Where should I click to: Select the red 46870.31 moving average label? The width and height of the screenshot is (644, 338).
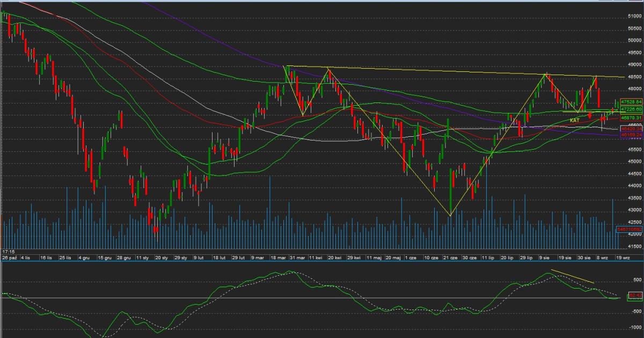point(632,117)
